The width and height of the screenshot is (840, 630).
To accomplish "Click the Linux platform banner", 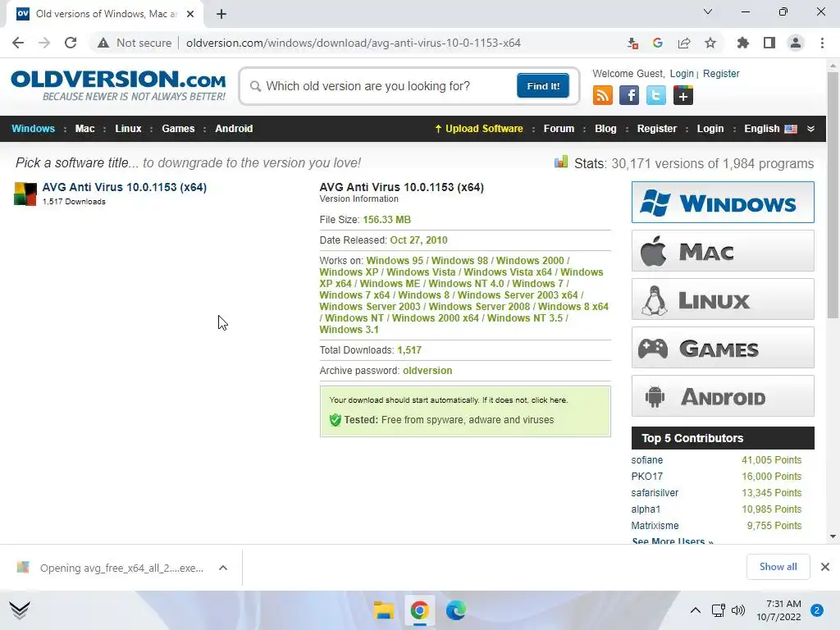I will (x=723, y=299).
